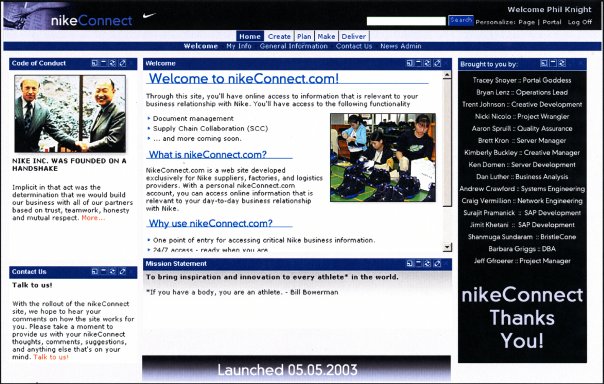Image resolution: width=604 pixels, height=384 pixels.
Task: Refresh the Code of Conduct panel
Action: [113, 63]
